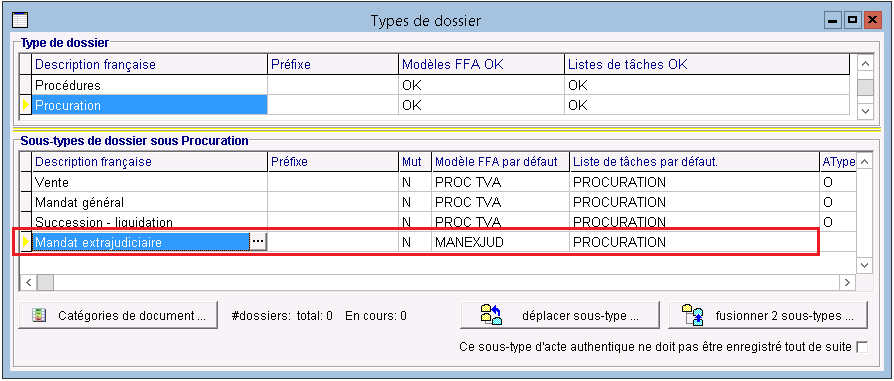Select the Vente sous-type row
The height and width of the screenshot is (381, 894).
tap(438, 183)
